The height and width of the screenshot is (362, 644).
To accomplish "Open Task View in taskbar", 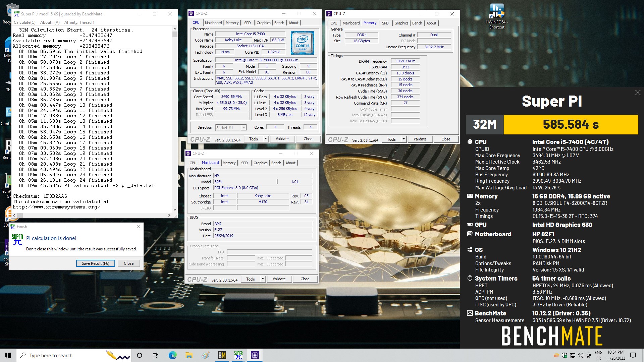I will click(x=156, y=355).
